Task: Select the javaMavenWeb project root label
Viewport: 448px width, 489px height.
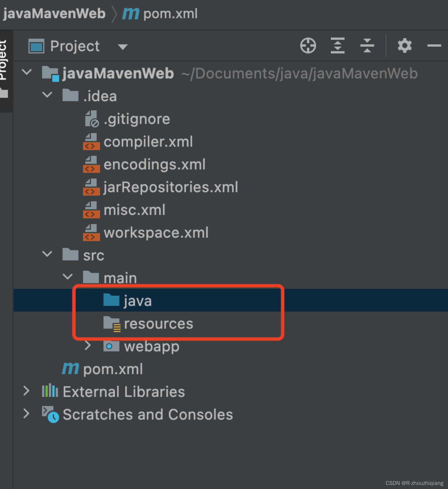Action: [118, 73]
